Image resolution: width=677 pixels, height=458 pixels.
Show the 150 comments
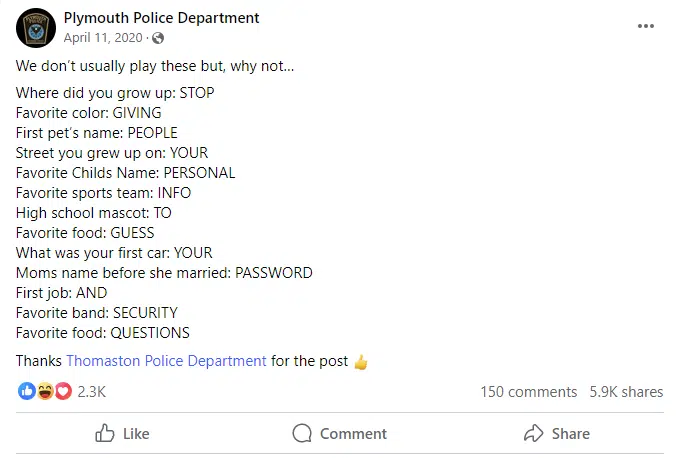click(528, 392)
